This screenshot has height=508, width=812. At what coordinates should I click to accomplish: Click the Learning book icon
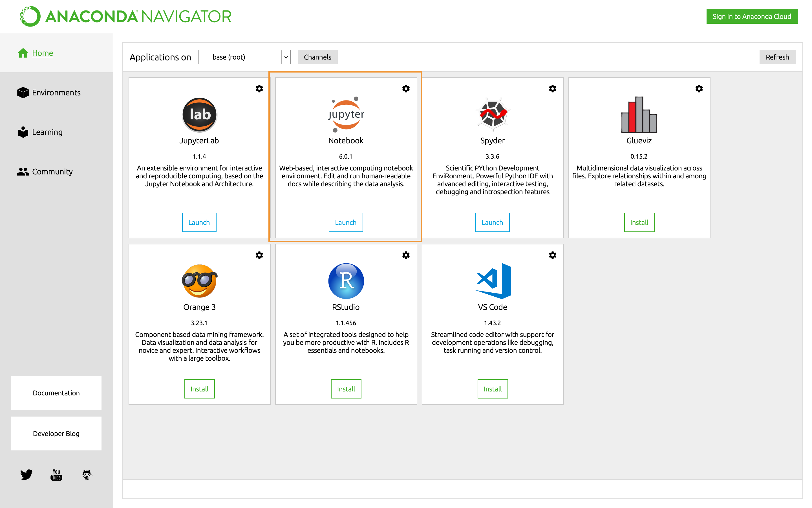(23, 132)
